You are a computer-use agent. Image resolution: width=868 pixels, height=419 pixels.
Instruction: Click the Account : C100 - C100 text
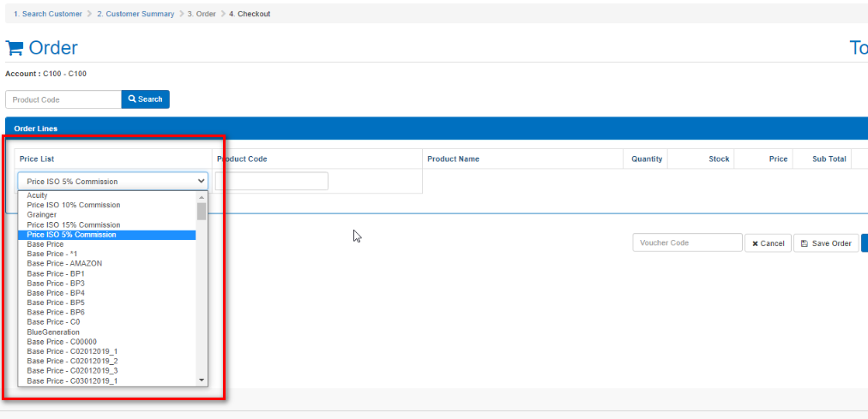[x=46, y=74]
